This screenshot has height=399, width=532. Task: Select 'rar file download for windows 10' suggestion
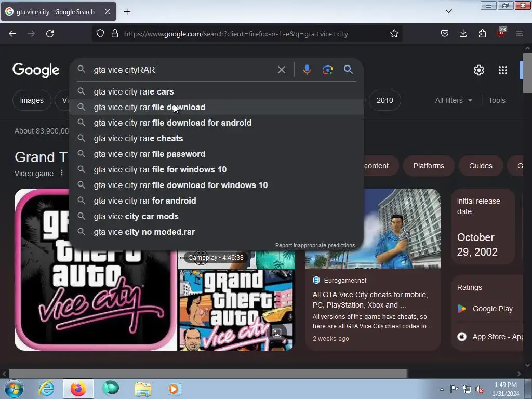point(217,185)
